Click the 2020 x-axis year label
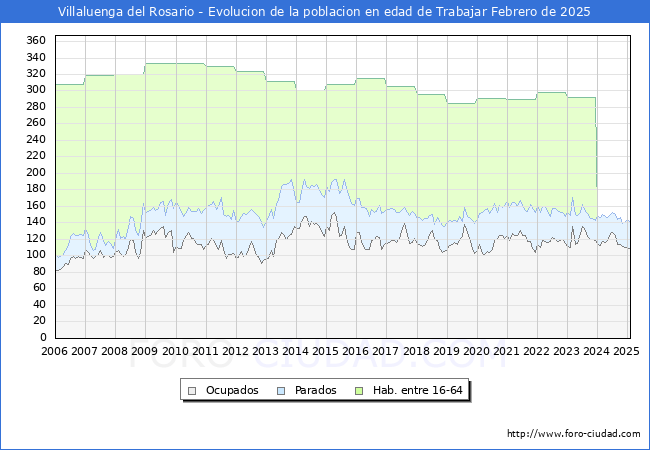The image size is (650, 450). pos(476,351)
